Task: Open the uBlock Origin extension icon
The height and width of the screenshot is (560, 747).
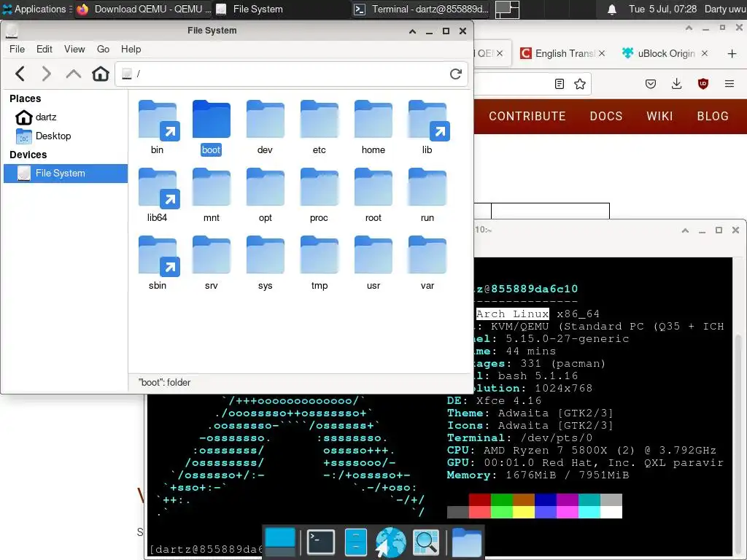Action: click(x=703, y=85)
